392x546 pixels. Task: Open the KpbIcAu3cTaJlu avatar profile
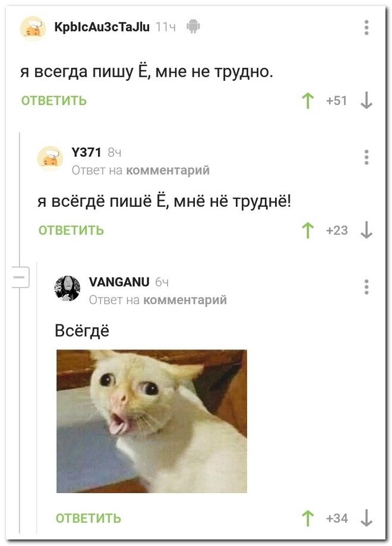coord(33,28)
